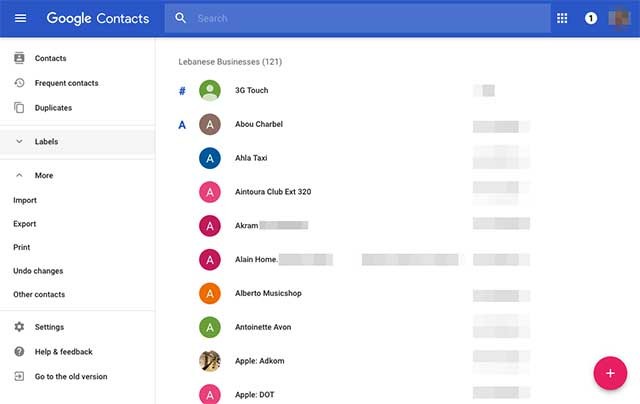The height and width of the screenshot is (404, 640).
Task: Click the Frequent contacts history icon
Action: [x=19, y=83]
